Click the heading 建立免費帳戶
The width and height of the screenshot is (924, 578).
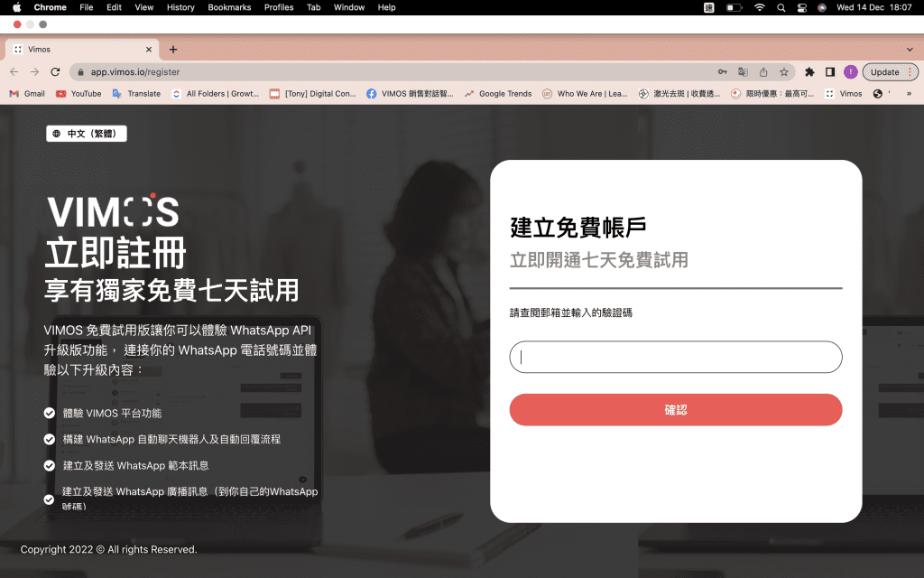[x=578, y=228]
